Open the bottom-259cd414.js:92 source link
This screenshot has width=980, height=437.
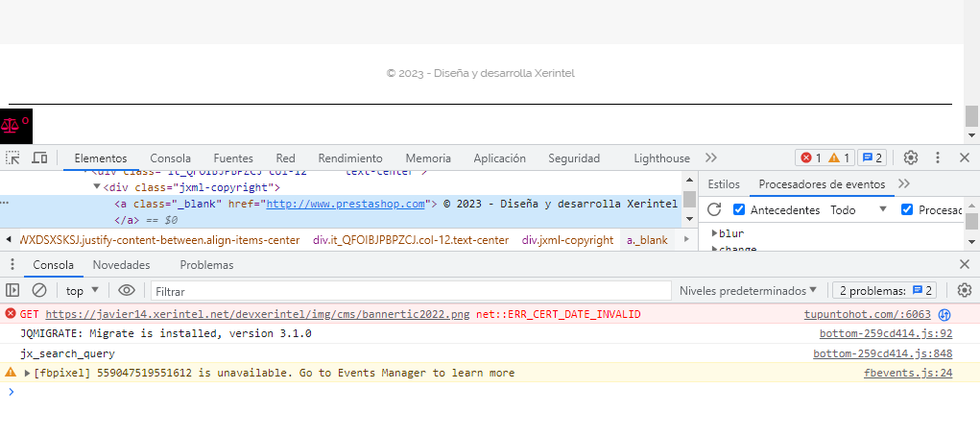coord(886,334)
